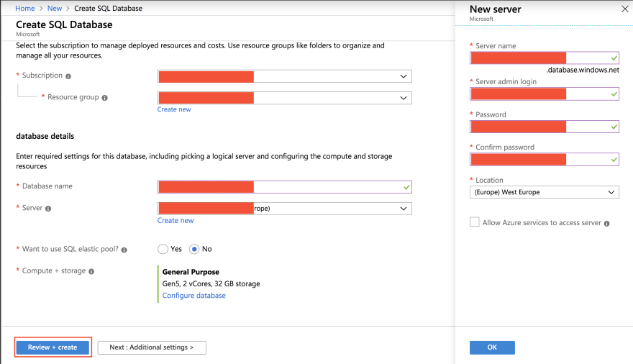Click the '.database.windows.net' suffix text
The width and height of the screenshot is (633, 364).
(x=583, y=70)
